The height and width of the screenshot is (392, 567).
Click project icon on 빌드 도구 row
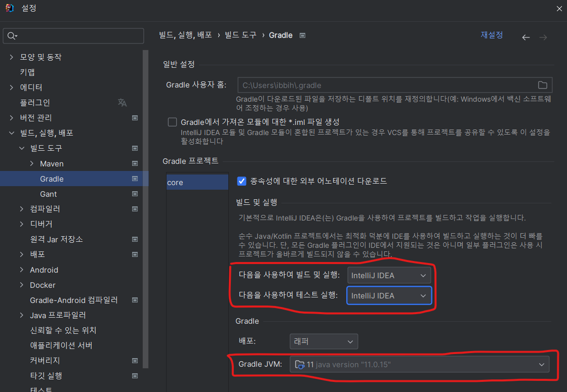tap(135, 148)
